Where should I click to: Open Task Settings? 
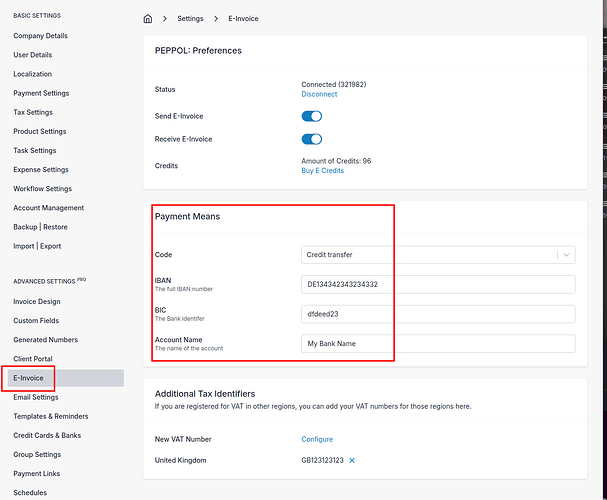(34, 151)
